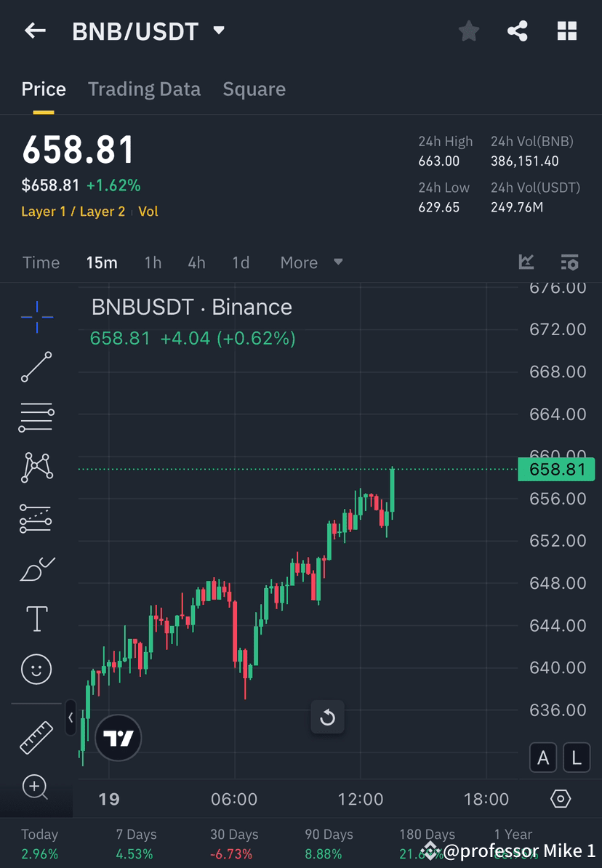Viewport: 602px width, 868px height.
Task: Select the trend line drawing tool
Action: [36, 367]
